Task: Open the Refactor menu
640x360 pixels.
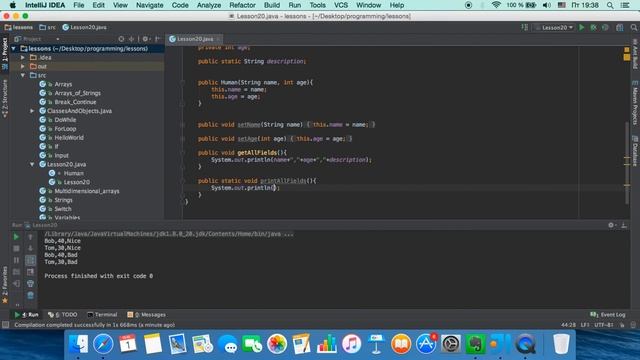Action: pos(242,5)
